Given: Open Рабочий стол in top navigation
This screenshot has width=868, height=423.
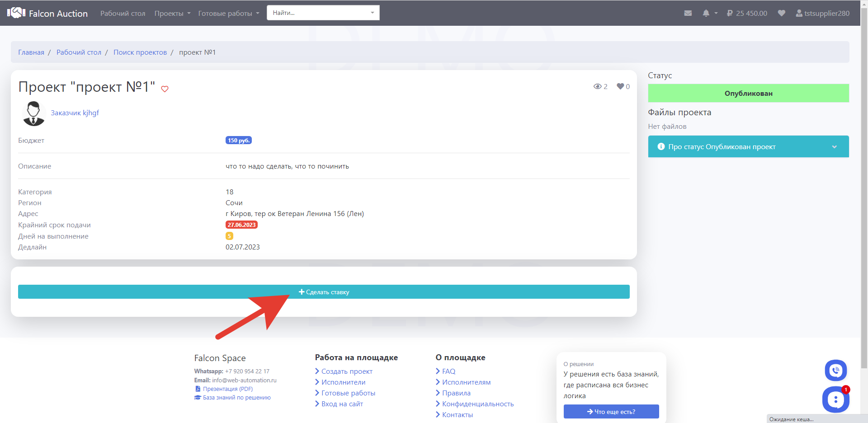Looking at the screenshot, I should (123, 13).
